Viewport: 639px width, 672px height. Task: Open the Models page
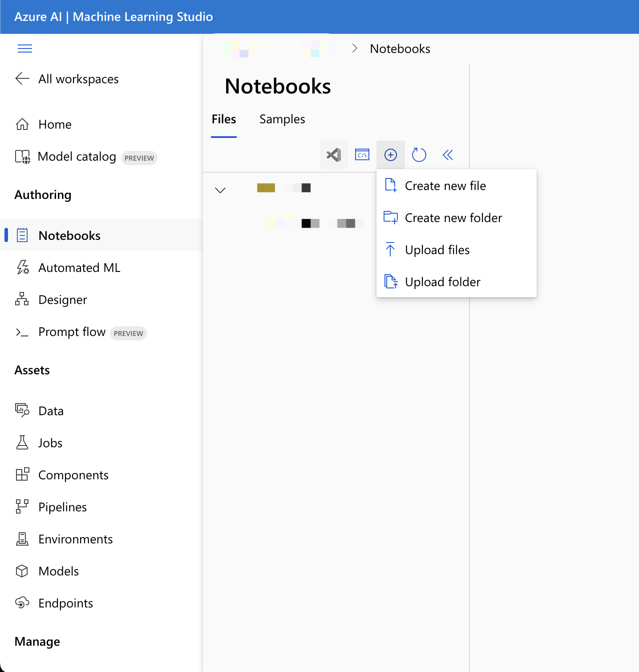58,571
